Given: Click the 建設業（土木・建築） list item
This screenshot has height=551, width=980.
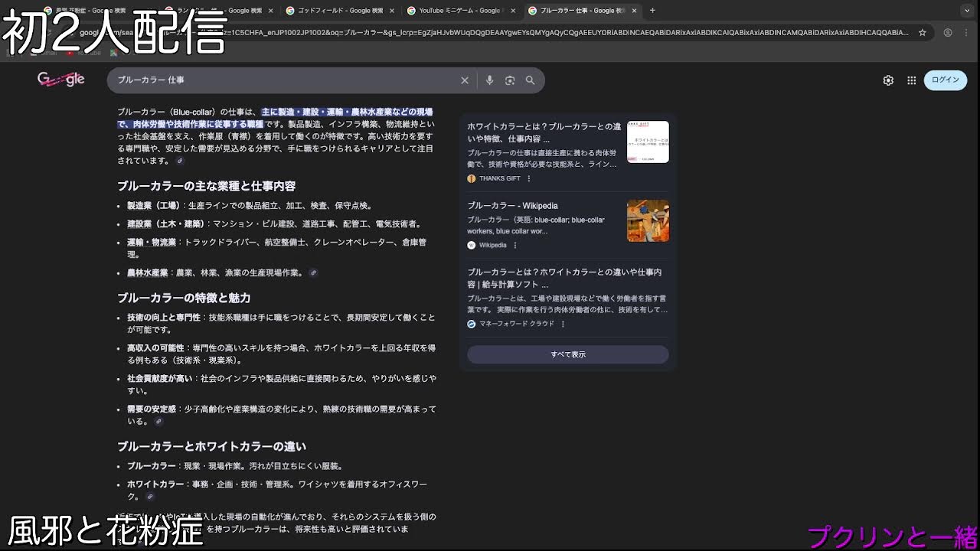Looking at the screenshot, I should click(x=275, y=224).
